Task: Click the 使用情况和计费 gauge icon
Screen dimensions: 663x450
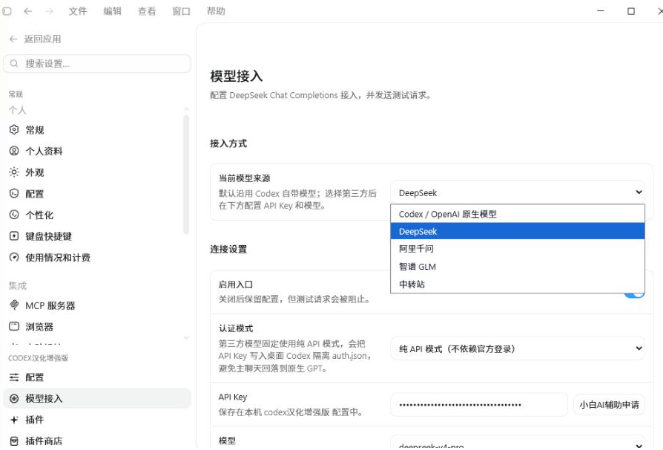Action: (x=14, y=257)
